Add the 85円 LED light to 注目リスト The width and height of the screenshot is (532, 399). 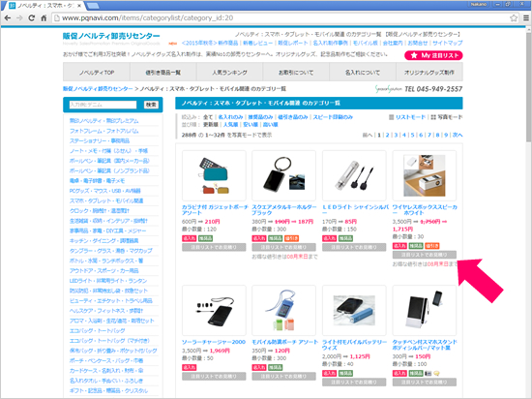(354, 247)
